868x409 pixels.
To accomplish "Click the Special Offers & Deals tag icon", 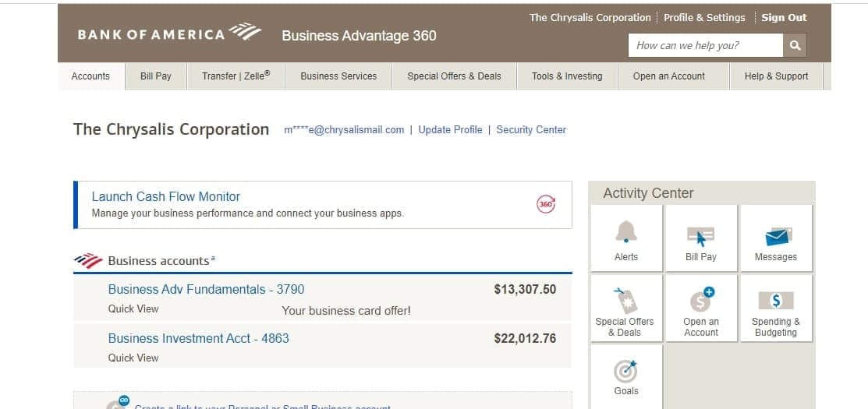I will (x=625, y=300).
